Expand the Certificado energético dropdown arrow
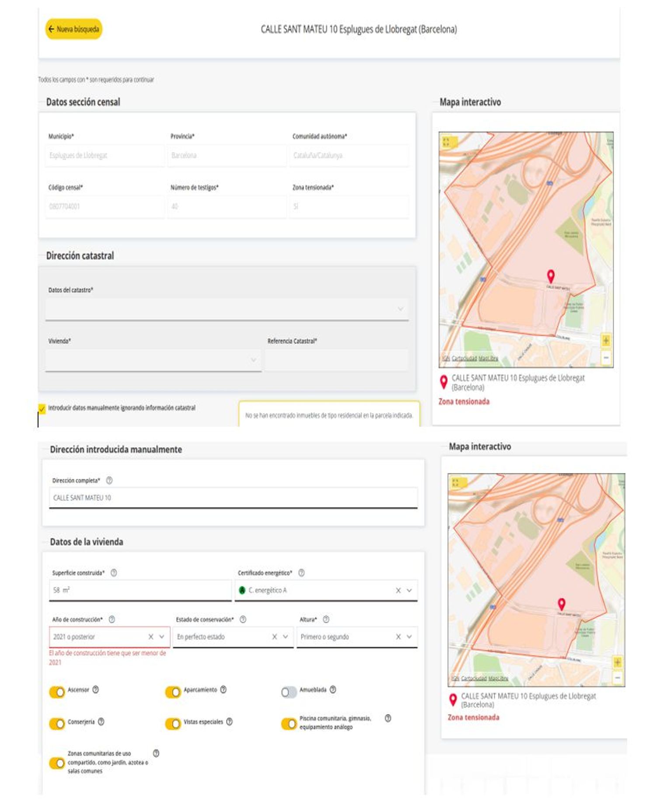The image size is (656, 812). click(x=409, y=591)
